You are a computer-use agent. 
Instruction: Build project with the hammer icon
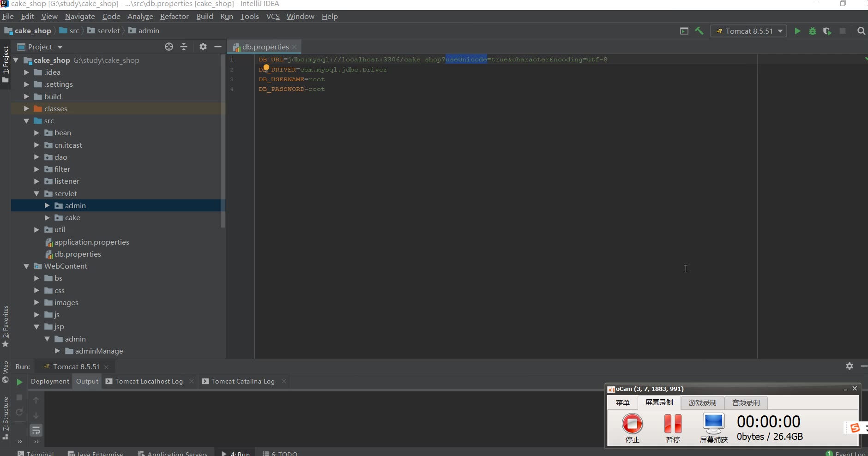click(x=699, y=31)
